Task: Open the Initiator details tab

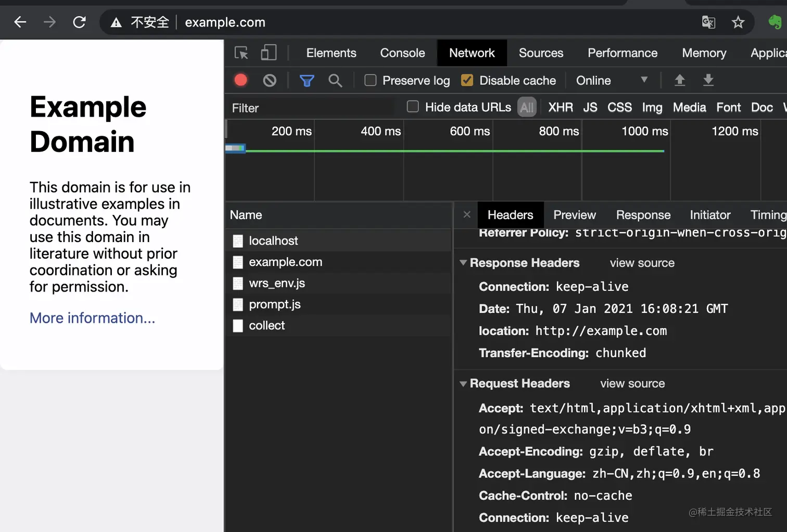Action: point(710,215)
